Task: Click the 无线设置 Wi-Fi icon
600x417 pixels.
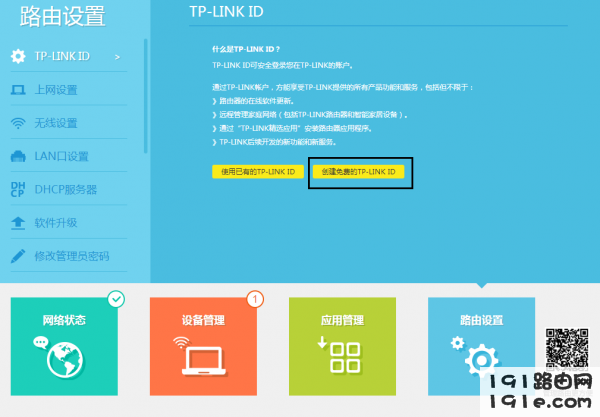Action: pos(18,123)
